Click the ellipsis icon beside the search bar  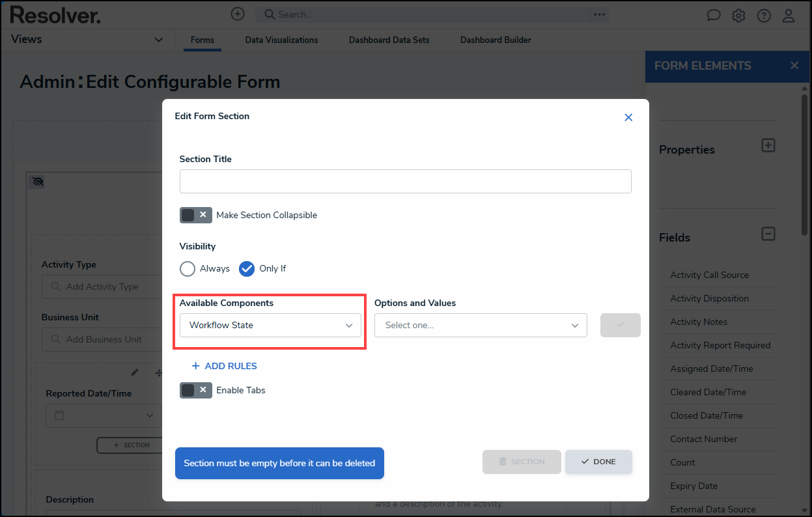[x=599, y=14]
